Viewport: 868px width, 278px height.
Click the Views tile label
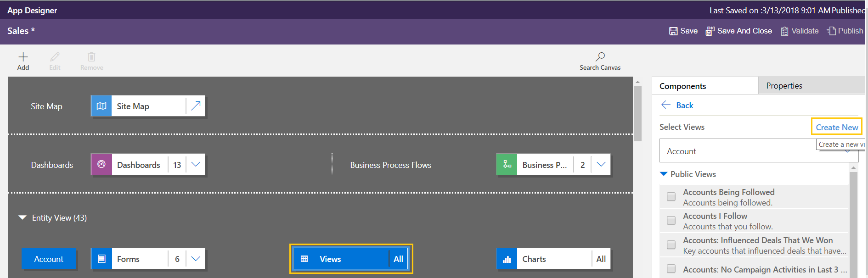[x=330, y=259]
